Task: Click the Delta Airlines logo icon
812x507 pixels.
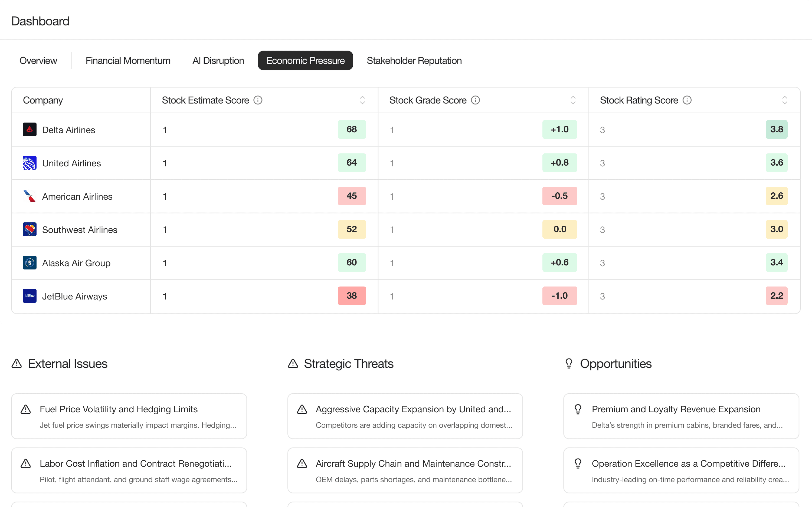Action: coord(30,129)
